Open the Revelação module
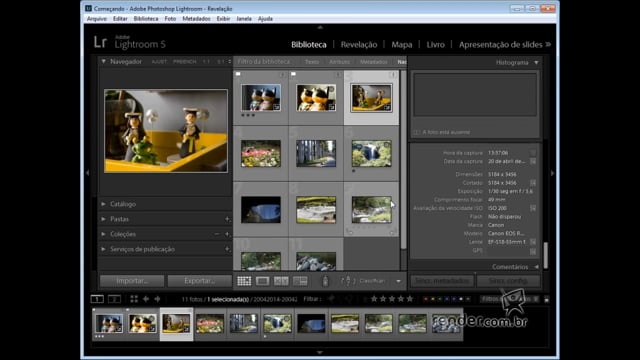The image size is (640, 360). click(x=359, y=44)
